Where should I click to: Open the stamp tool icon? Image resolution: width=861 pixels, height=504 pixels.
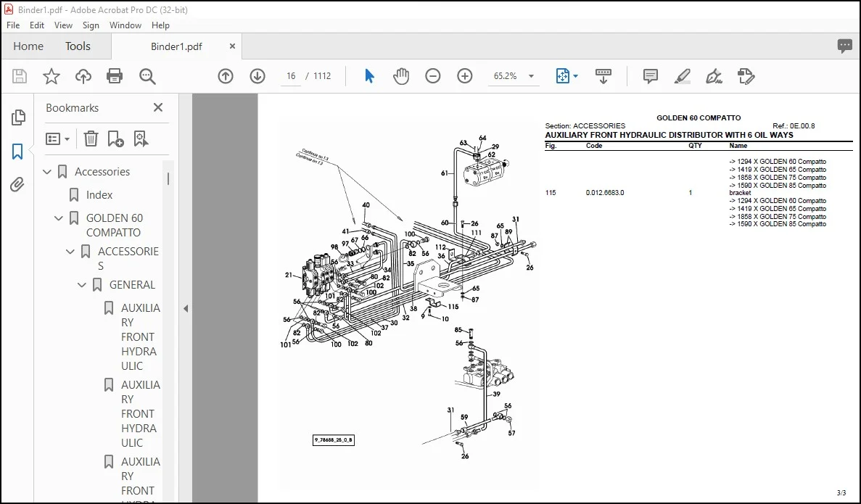coord(746,76)
